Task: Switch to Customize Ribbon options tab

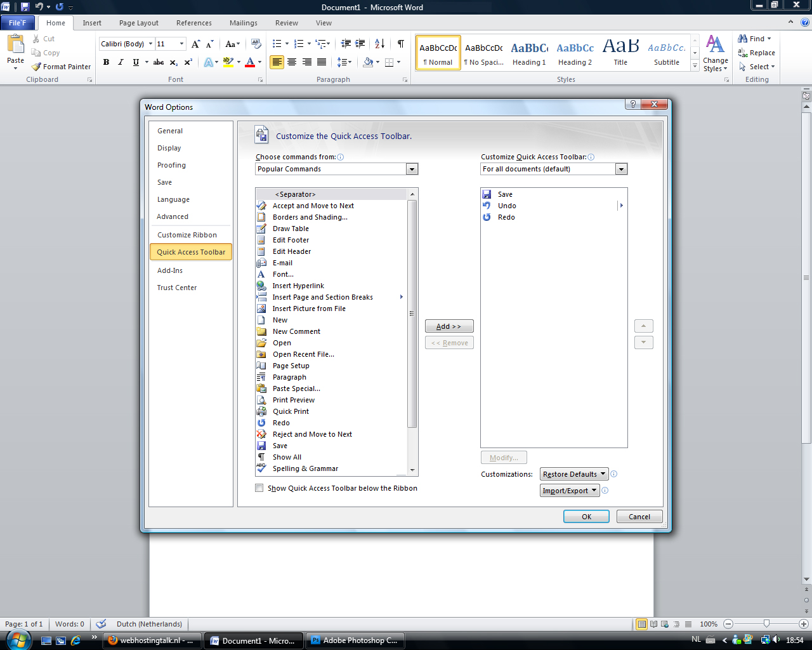Action: coord(187,235)
